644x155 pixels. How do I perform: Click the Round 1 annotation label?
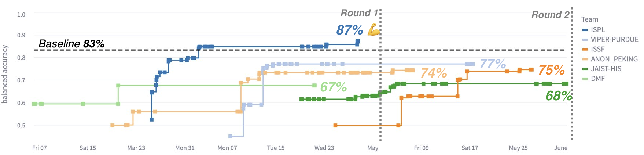pos(359,13)
